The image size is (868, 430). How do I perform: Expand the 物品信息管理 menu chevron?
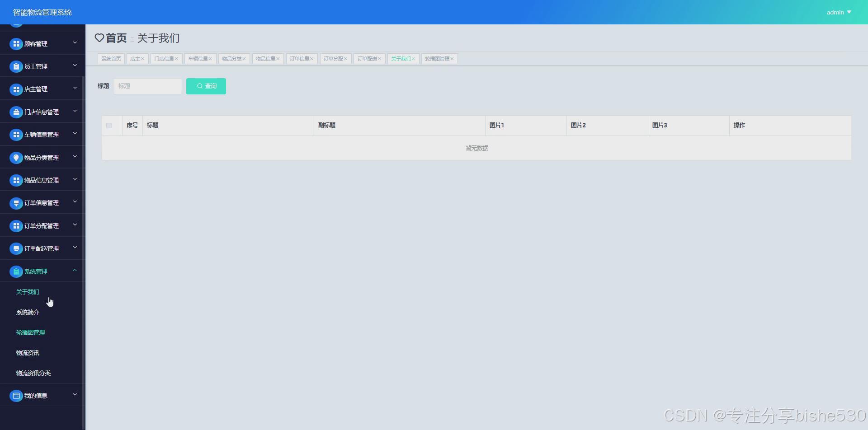(75, 179)
